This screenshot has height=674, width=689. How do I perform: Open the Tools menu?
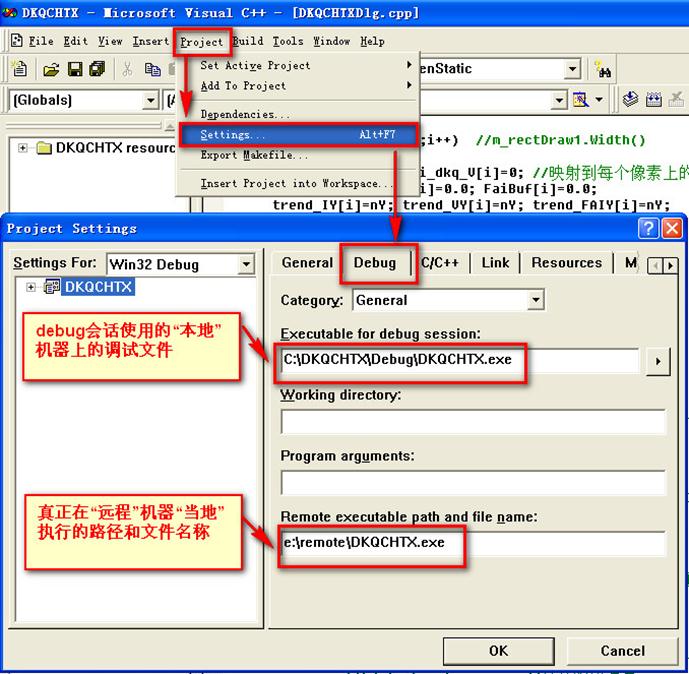(288, 41)
